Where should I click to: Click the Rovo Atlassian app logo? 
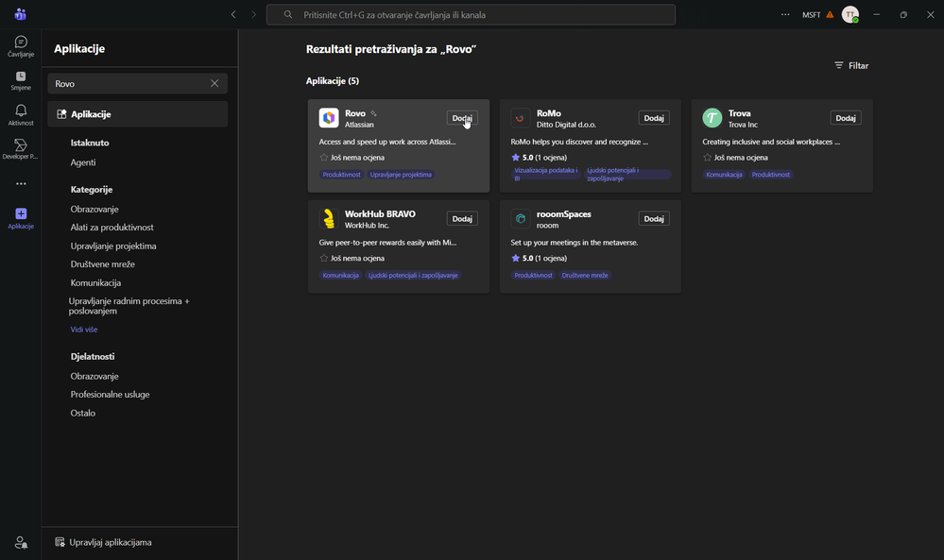tap(329, 118)
